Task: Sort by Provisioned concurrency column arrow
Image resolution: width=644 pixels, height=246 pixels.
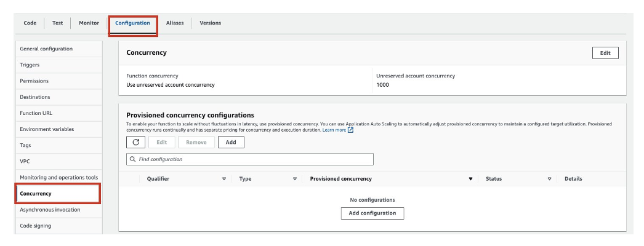Action: coord(470,179)
